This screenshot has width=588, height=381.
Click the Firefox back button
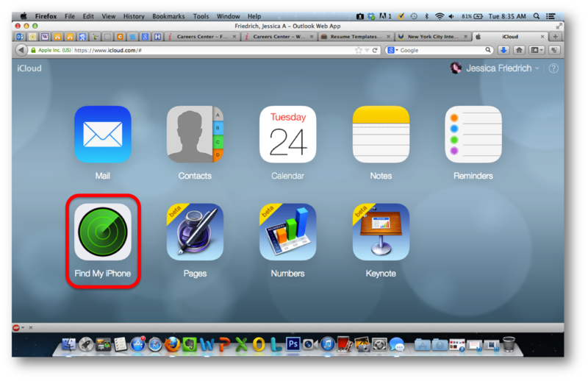pyautogui.click(x=21, y=50)
